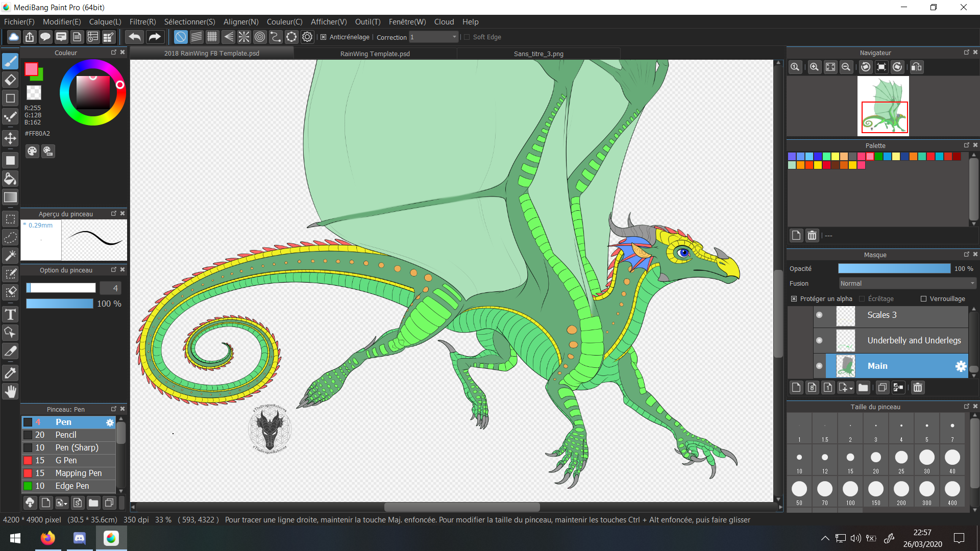Pick the yellow swatch in Palette
This screenshot has width=980, height=551.
click(x=835, y=157)
